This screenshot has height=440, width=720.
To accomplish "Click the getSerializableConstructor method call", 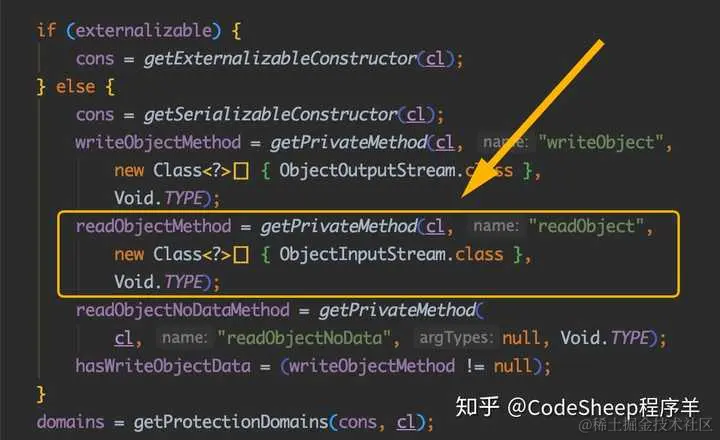I will (x=271, y=114).
